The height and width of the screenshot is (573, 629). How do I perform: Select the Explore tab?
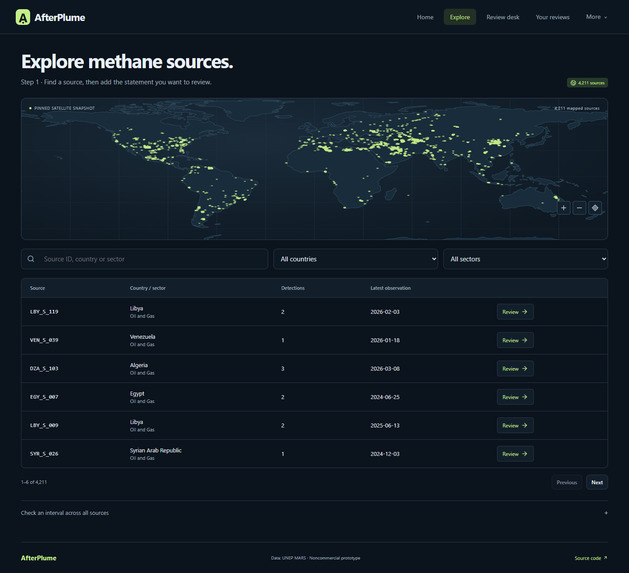pyautogui.click(x=460, y=17)
